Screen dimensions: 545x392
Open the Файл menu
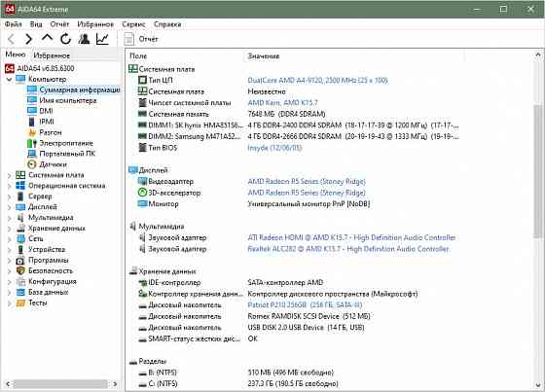(x=14, y=24)
